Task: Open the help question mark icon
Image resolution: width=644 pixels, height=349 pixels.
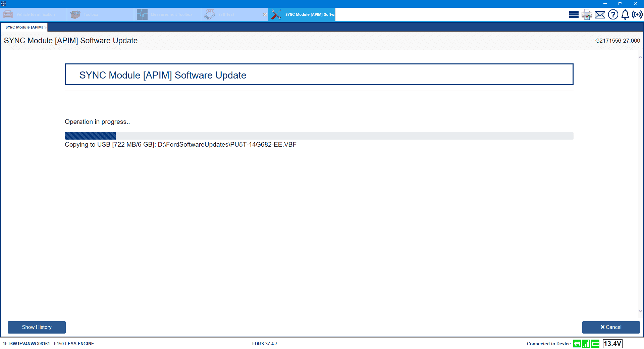Action: 613,14
